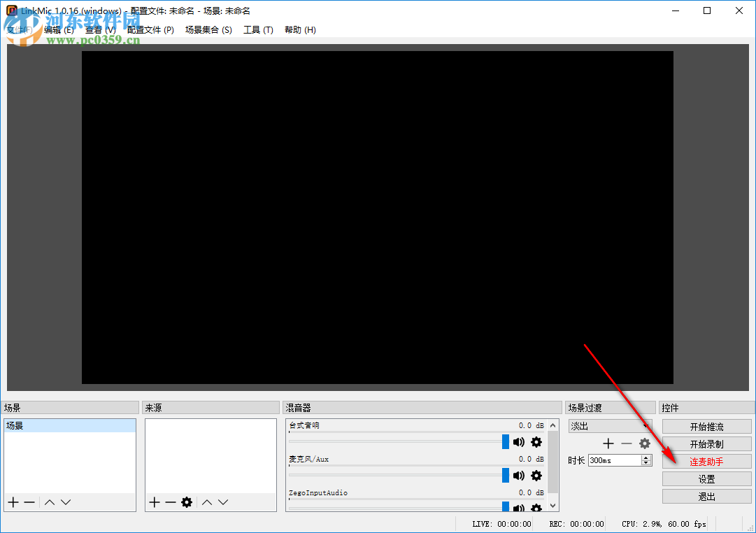Open source properties gear icon
Screen dimensions: 756x533
click(x=187, y=502)
